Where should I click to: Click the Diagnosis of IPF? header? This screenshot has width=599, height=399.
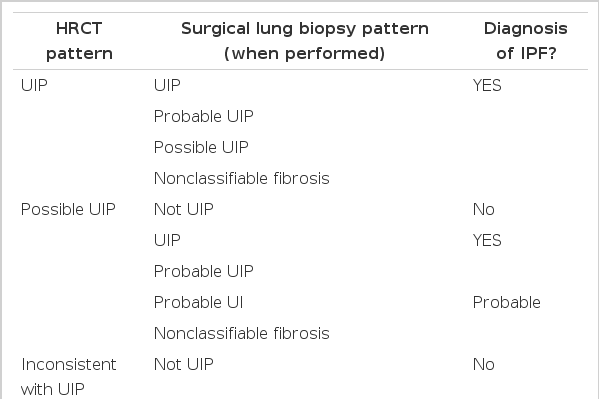click(x=526, y=41)
